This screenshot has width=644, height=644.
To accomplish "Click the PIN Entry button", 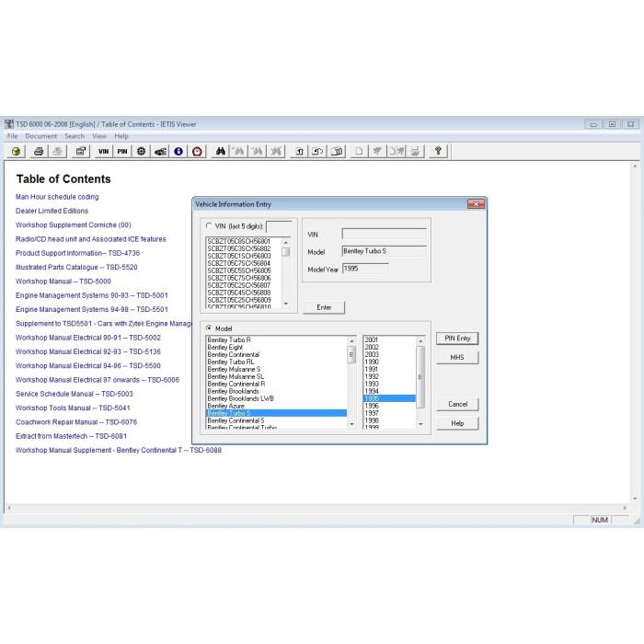I will click(457, 338).
